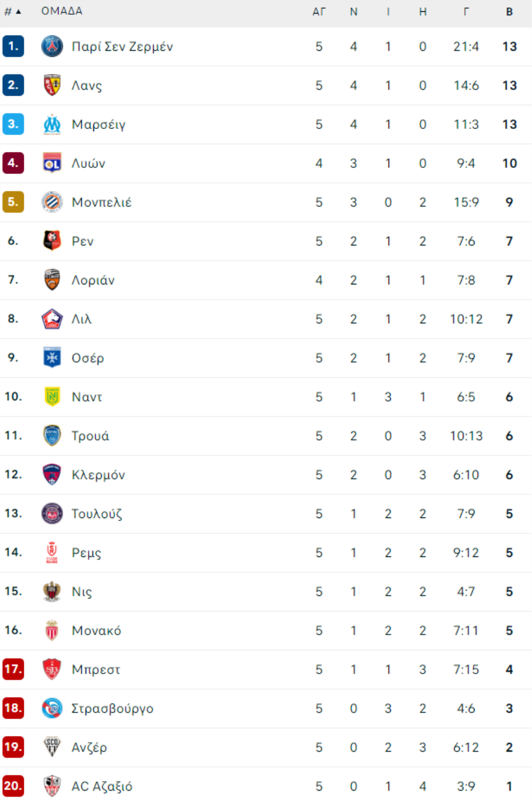Select the Lyon OL logo
Screen dimensions: 532x803
point(52,163)
